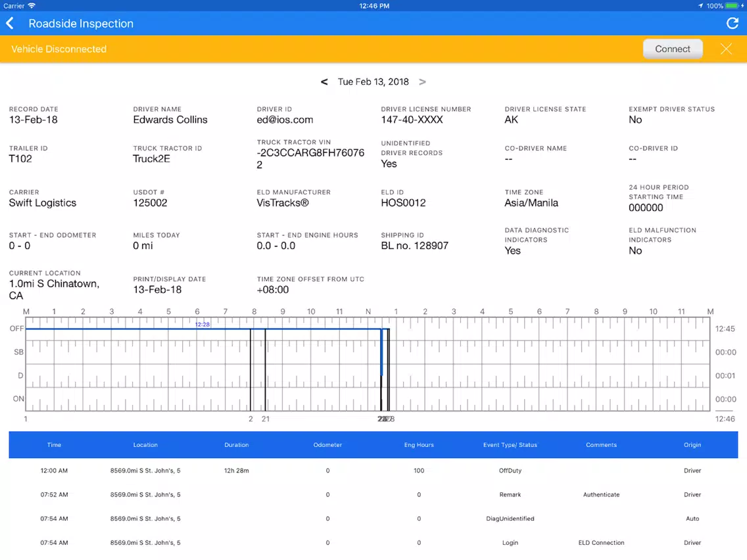747x560 pixels.
Task: Tap the 12:46 PM status bar clock
Action: coord(374,6)
